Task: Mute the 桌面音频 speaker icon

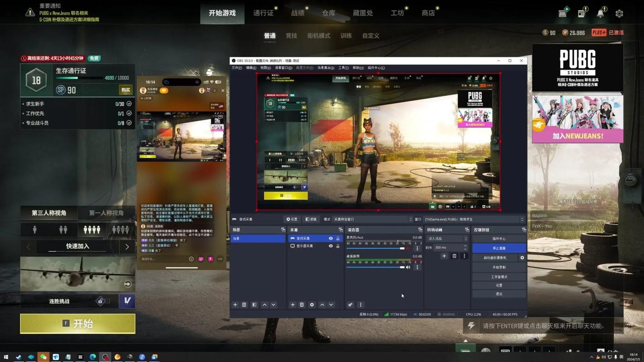Action: pos(408,267)
